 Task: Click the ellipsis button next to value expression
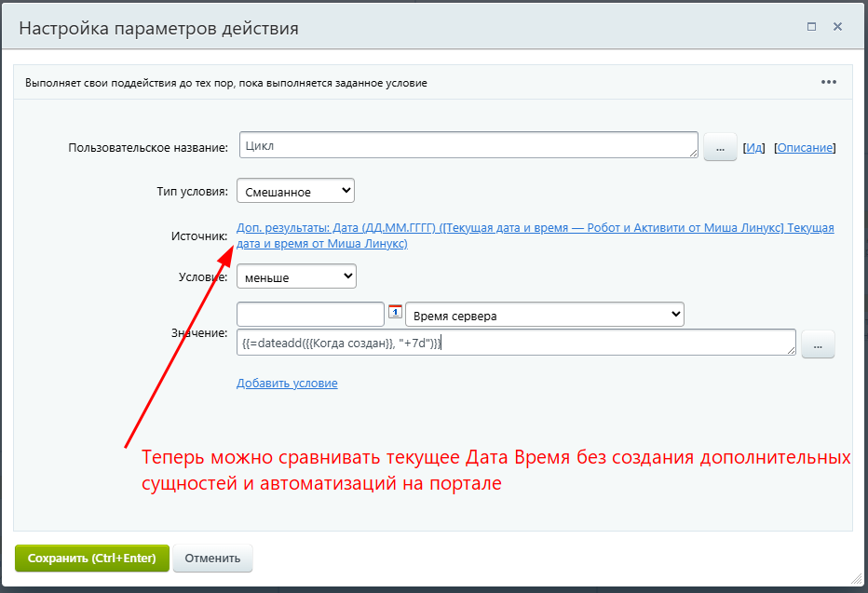pyautogui.click(x=818, y=344)
